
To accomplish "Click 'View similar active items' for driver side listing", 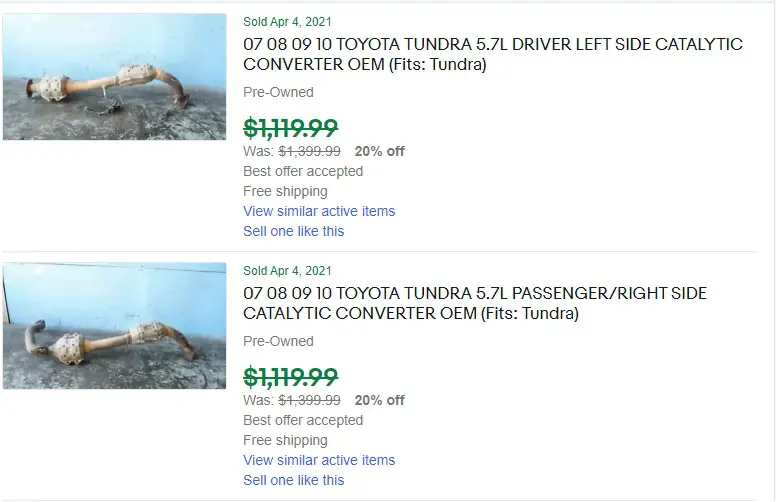I will (x=319, y=211).
